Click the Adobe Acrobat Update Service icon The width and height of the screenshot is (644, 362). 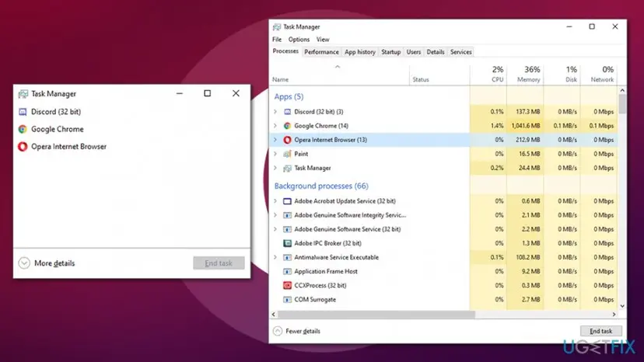point(288,201)
